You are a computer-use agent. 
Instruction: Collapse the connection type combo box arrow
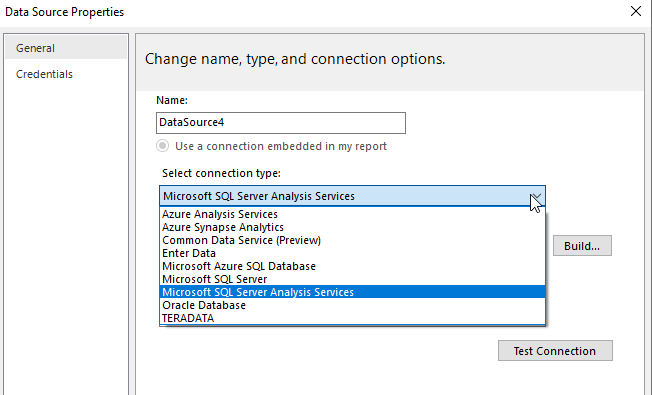tap(536, 196)
